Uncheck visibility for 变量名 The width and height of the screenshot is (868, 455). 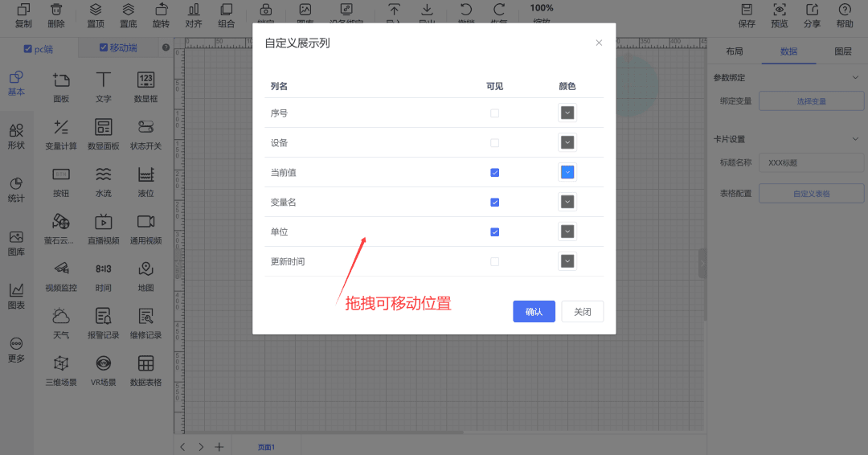[495, 203]
